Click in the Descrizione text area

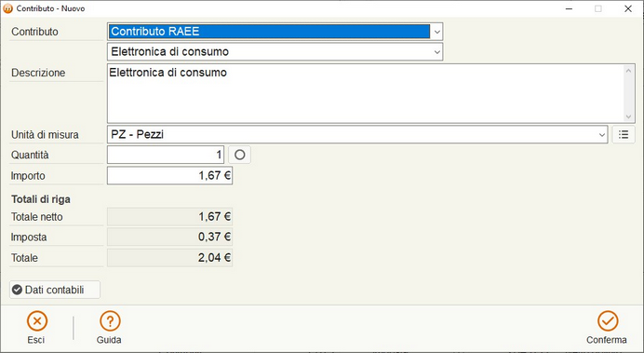[x=366, y=93]
